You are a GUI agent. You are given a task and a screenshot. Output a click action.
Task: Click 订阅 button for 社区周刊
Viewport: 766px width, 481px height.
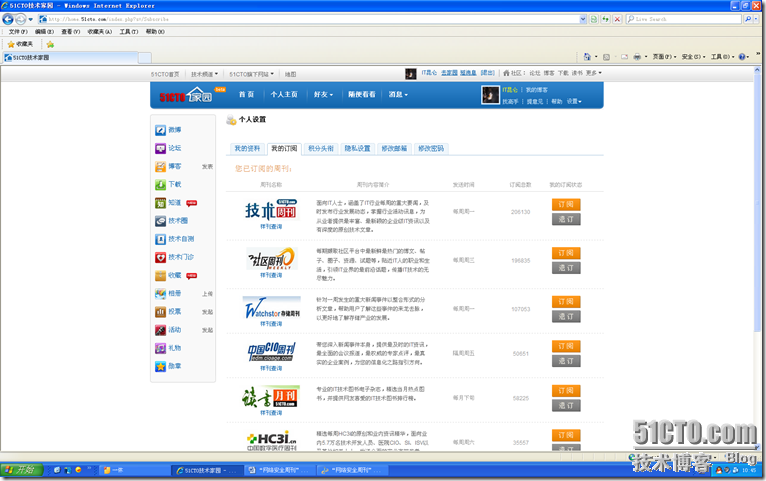566,253
